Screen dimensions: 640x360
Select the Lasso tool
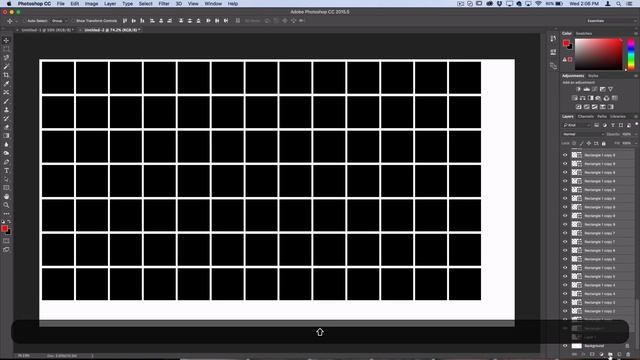point(6,58)
